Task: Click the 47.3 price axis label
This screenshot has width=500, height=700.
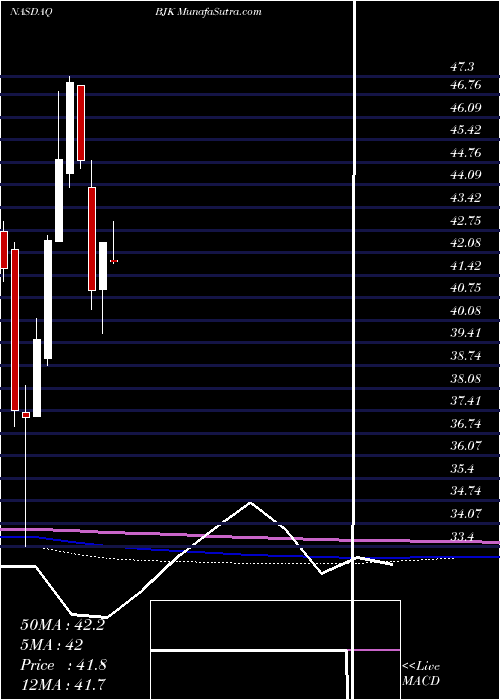Action: [462, 67]
